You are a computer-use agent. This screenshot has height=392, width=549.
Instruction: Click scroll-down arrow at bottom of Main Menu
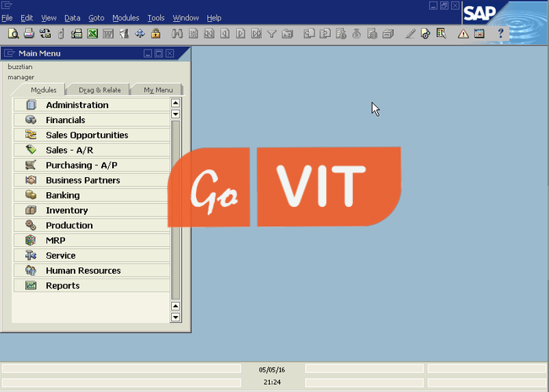coord(176,318)
